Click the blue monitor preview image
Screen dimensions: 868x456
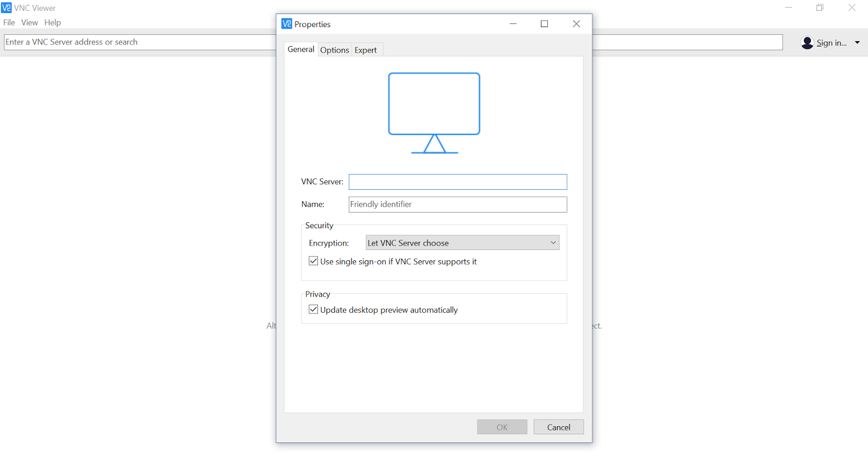pyautogui.click(x=434, y=113)
